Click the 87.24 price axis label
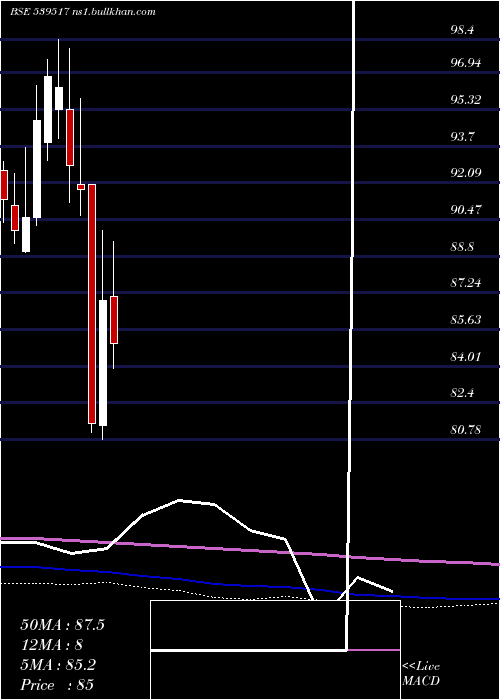The height and width of the screenshot is (700, 500). [x=466, y=283]
